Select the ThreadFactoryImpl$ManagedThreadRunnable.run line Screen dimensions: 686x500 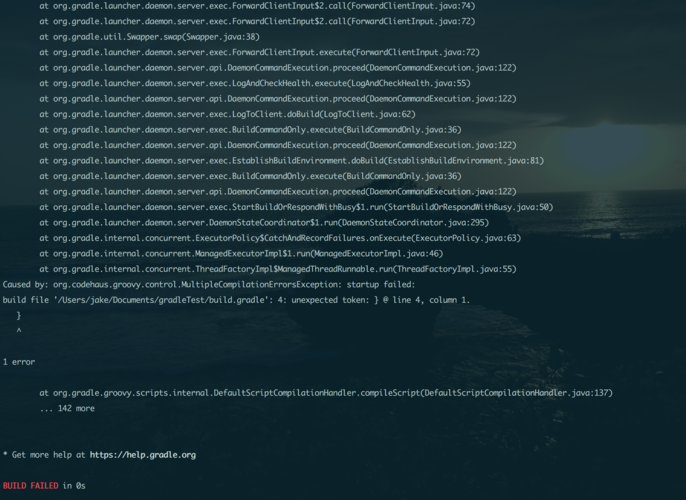[x=278, y=269]
